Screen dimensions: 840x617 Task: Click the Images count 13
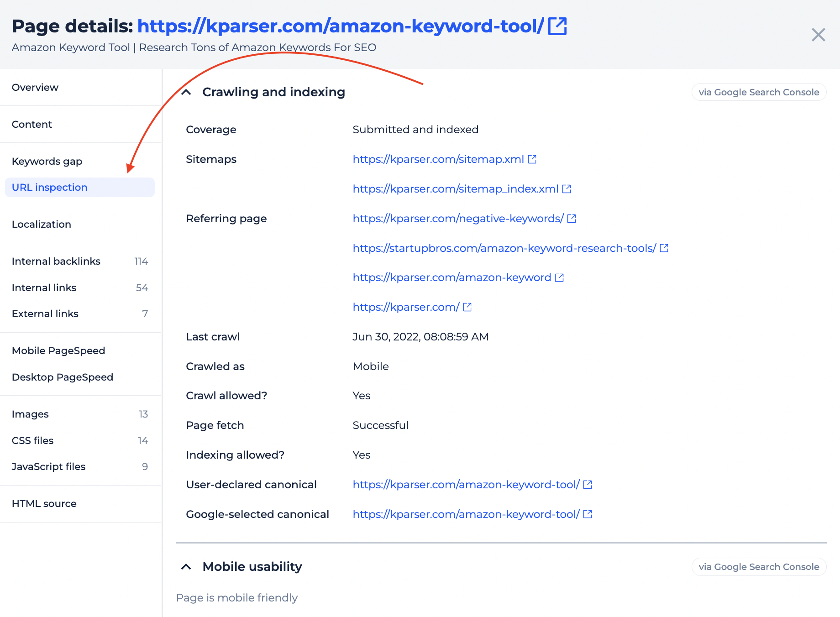click(x=143, y=414)
